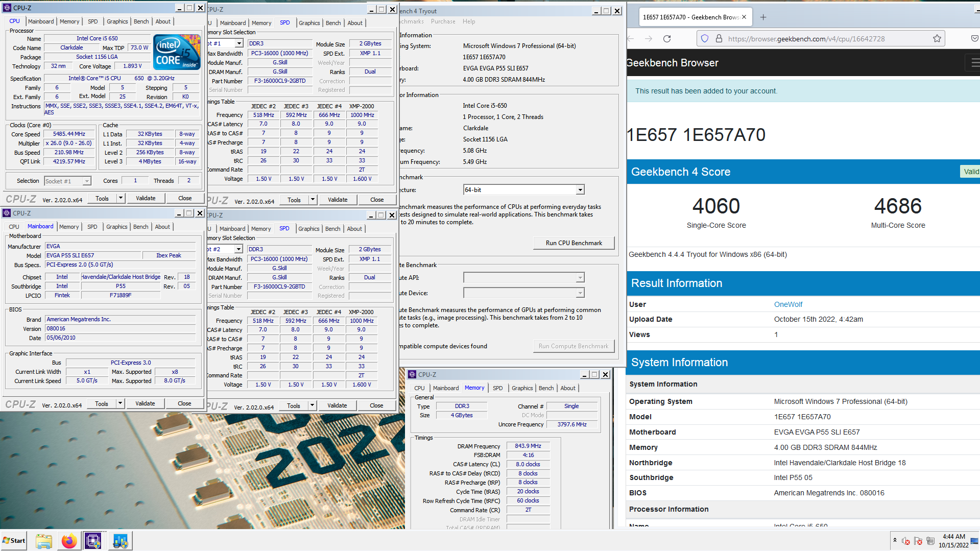980x551 pixels.
Task: Open Windows Explorer from the taskbar
Action: (44, 541)
